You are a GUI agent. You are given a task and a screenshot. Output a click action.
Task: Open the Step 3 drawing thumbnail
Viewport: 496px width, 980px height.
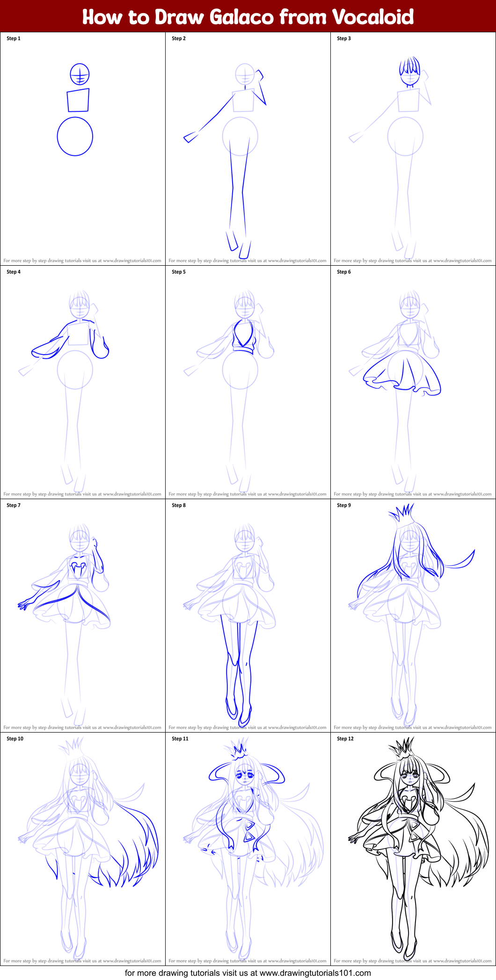[x=413, y=149]
